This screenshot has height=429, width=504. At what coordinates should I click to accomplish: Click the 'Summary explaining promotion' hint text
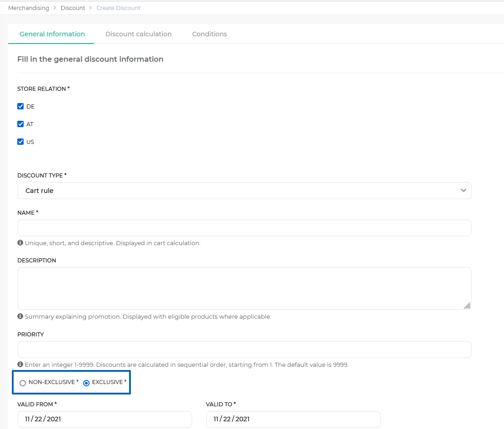[x=148, y=316]
